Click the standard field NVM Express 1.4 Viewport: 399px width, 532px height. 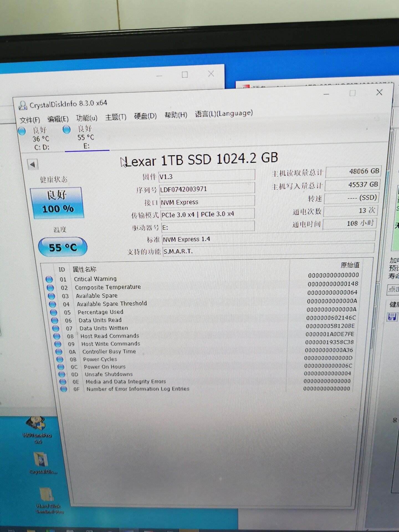pos(269,238)
